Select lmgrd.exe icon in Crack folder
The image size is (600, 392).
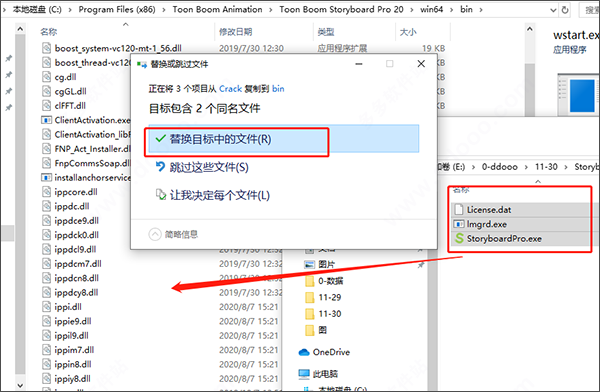459,224
